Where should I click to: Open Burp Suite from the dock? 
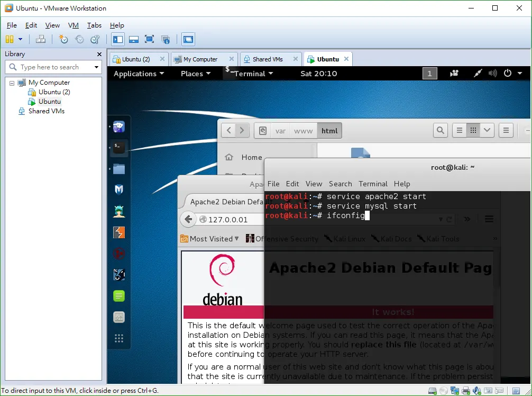[119, 232]
